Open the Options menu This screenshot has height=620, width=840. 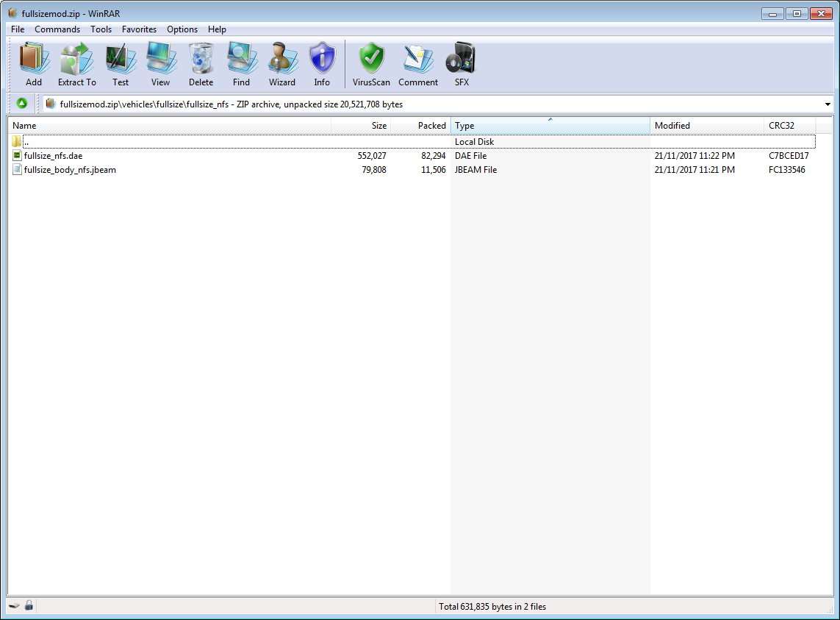(182, 29)
